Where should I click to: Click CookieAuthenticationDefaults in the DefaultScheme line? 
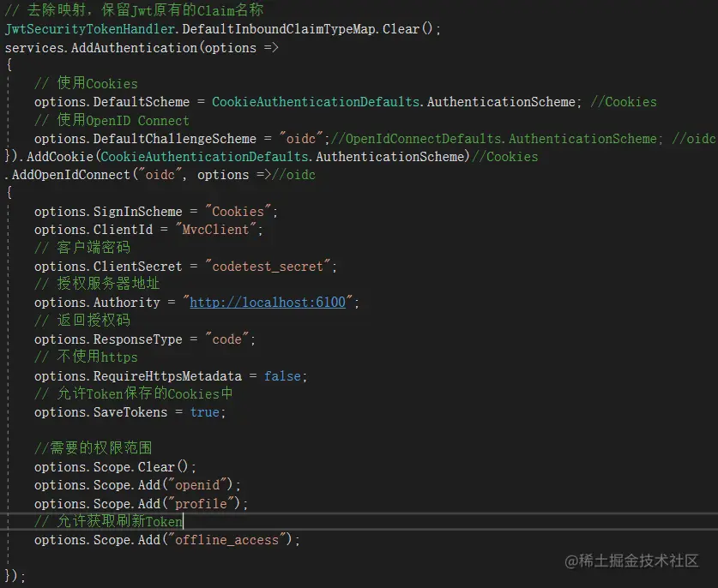click(x=316, y=102)
